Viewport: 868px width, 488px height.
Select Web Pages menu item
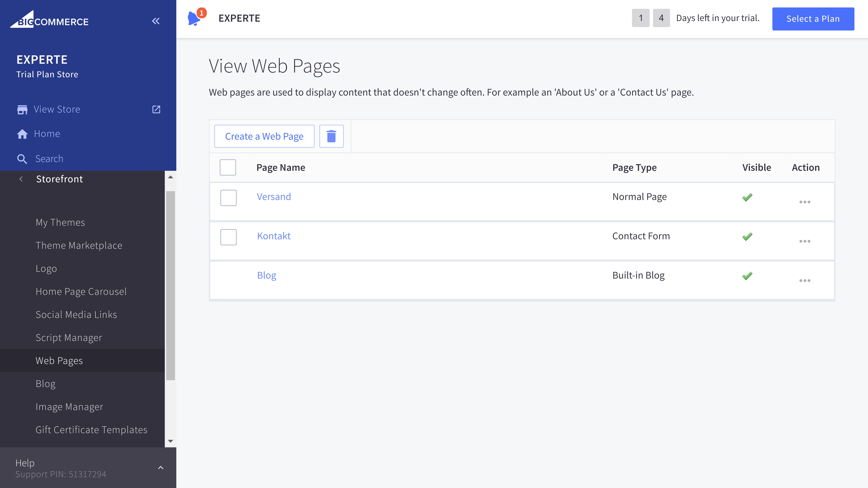(82, 361)
